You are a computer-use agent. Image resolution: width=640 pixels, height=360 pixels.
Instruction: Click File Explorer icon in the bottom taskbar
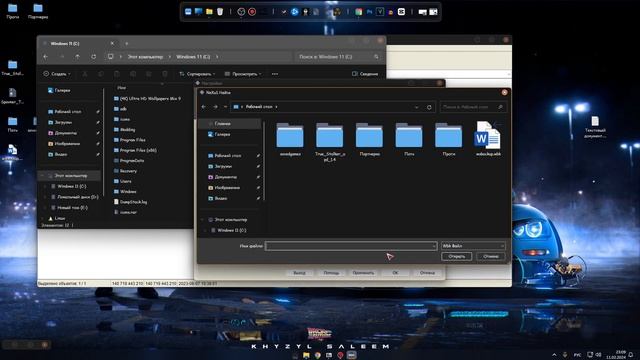tap(306, 355)
